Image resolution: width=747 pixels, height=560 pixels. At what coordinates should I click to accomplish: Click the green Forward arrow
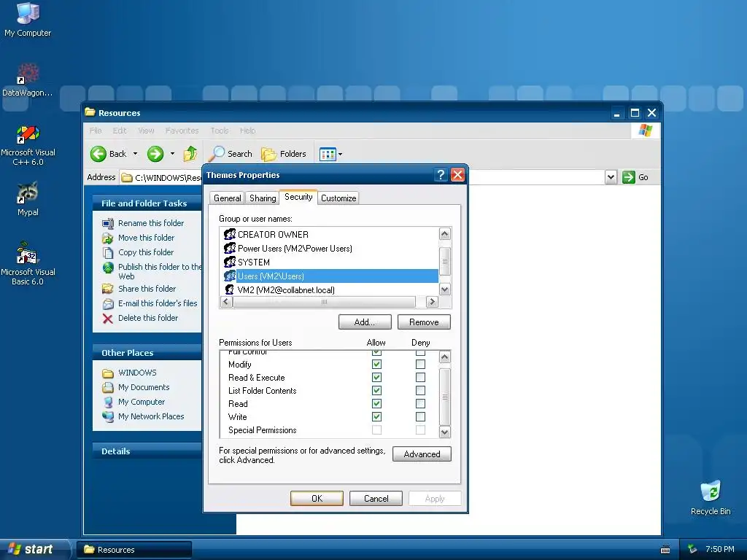(x=155, y=154)
